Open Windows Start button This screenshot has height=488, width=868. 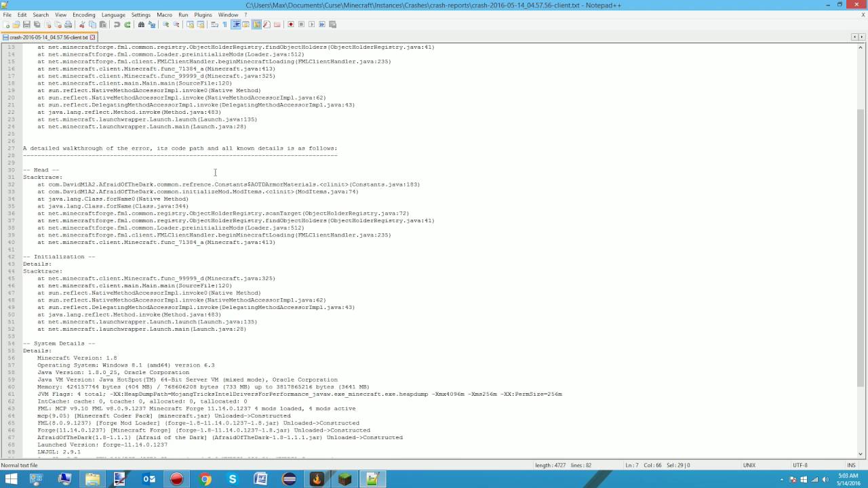pos(12,479)
